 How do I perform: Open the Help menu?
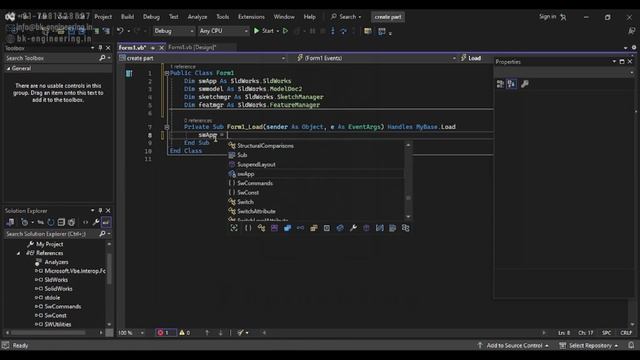click(x=309, y=17)
